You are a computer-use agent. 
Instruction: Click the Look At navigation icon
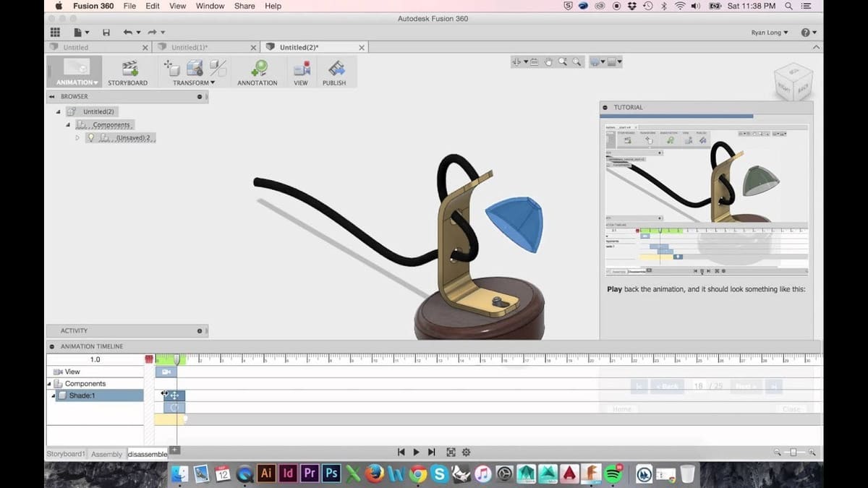click(x=534, y=62)
